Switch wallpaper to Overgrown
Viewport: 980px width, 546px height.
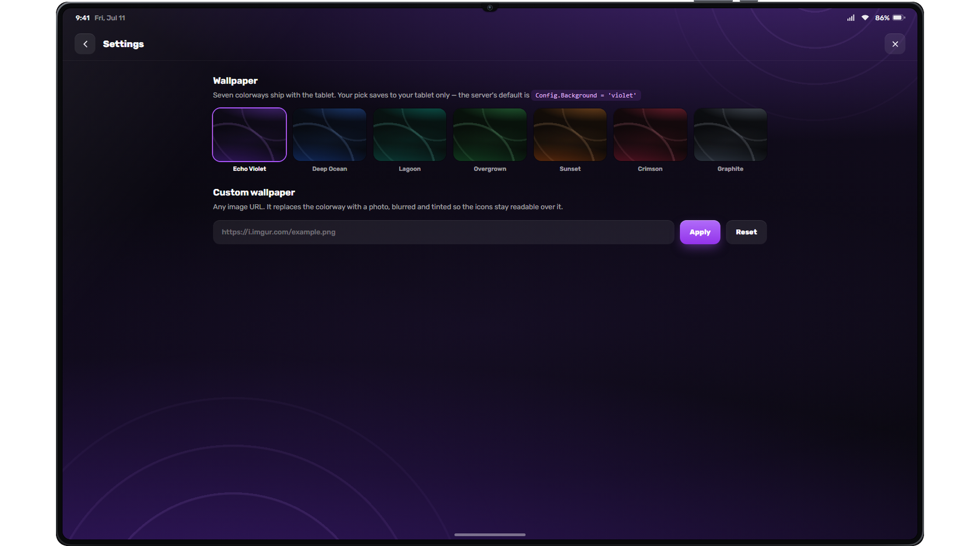[x=490, y=134]
